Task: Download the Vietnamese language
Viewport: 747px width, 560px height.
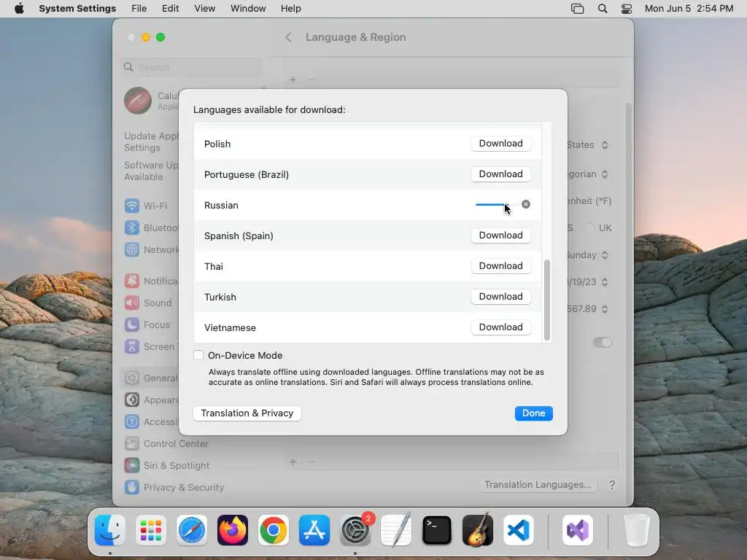Action: (500, 327)
